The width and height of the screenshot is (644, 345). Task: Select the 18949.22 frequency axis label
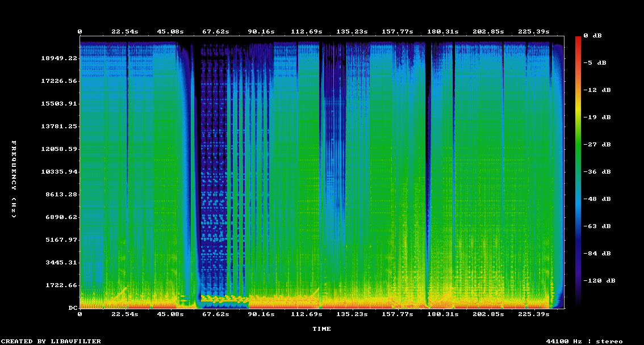pos(59,58)
